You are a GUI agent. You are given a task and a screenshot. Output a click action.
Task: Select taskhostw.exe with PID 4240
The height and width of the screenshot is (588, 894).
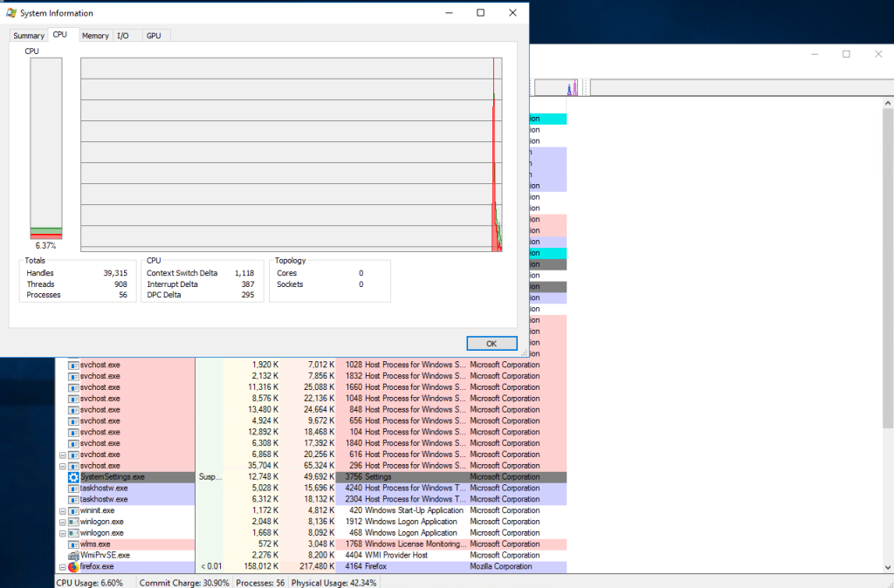pos(103,489)
